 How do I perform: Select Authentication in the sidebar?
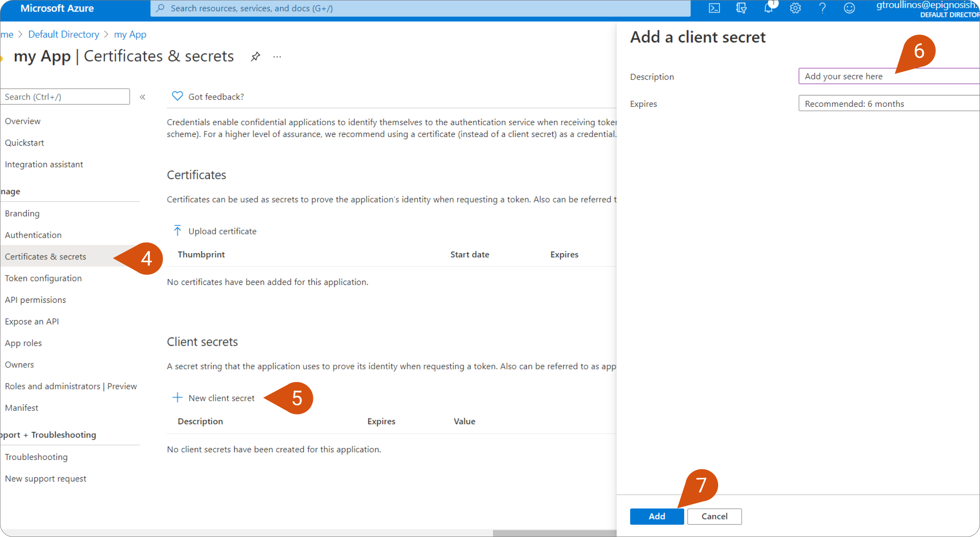click(x=33, y=235)
